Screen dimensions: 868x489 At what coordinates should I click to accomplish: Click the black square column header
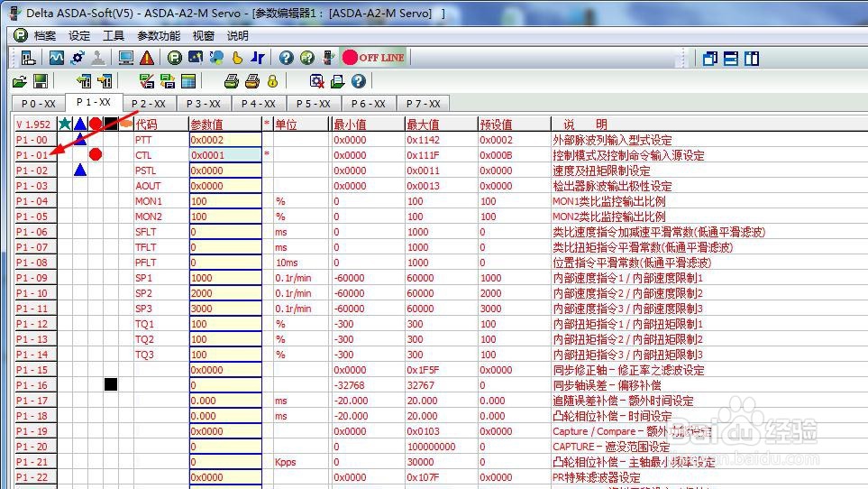111,124
